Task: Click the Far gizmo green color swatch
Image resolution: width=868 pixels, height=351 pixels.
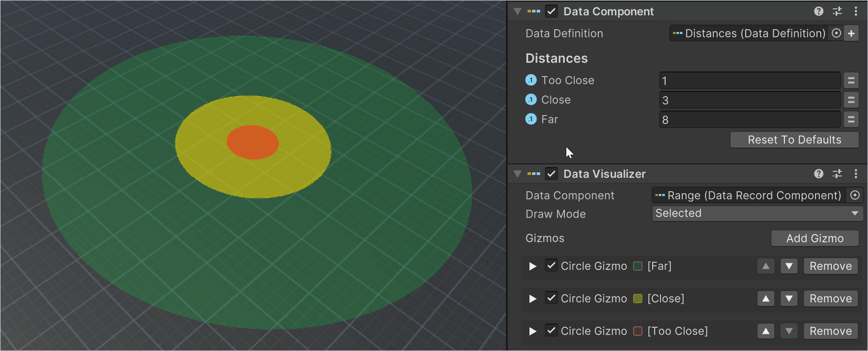Action: click(x=638, y=266)
